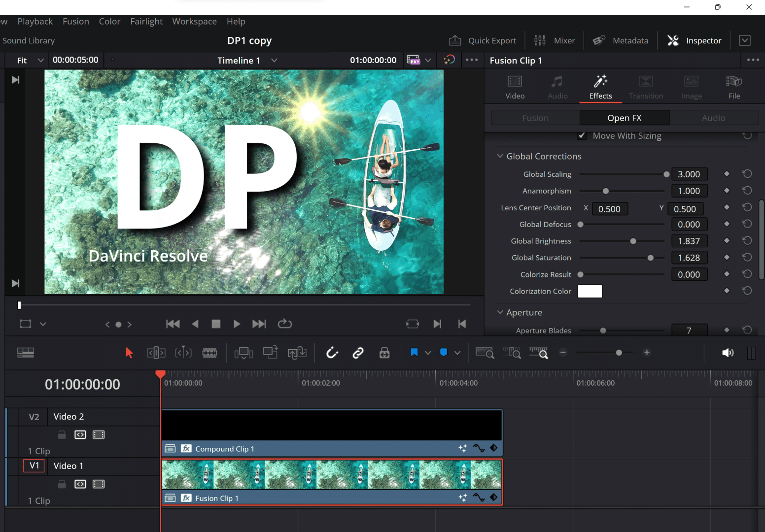Viewport: 765px width, 532px height.
Task: Open the Colorization Color swatch
Action: [590, 291]
